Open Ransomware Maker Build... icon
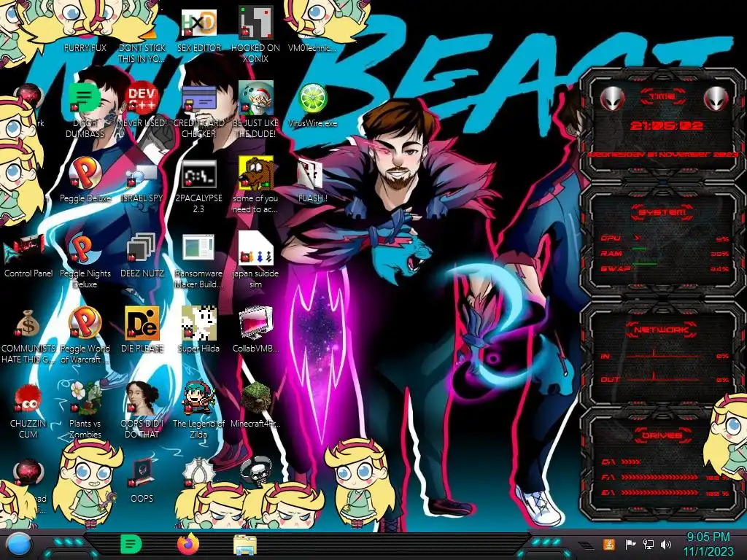747x560 pixels. click(x=198, y=249)
